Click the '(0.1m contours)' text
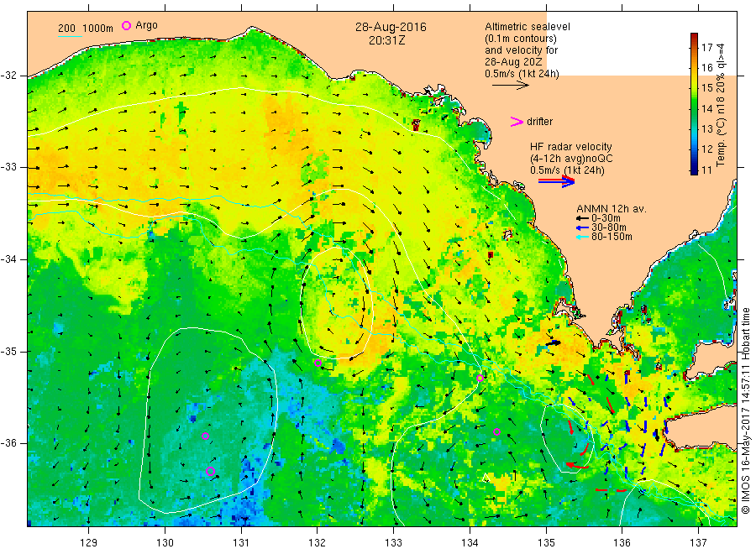 520,39
